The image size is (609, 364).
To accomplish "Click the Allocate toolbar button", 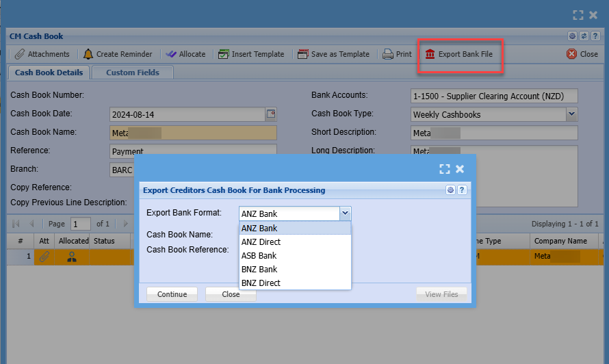I will click(185, 54).
